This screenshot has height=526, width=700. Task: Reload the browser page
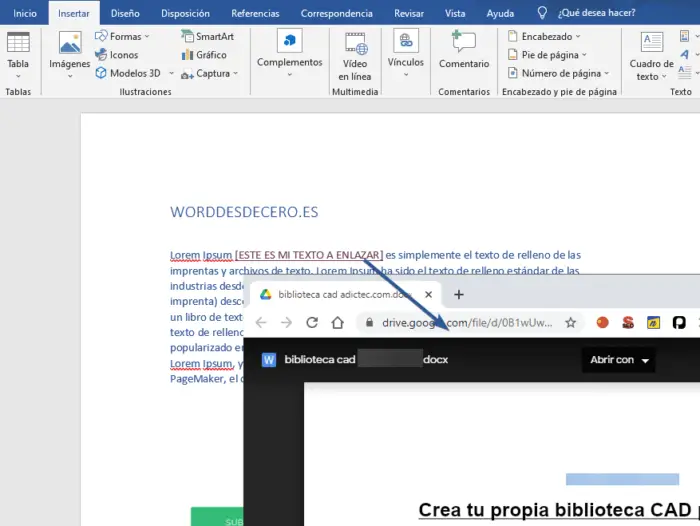(312, 322)
